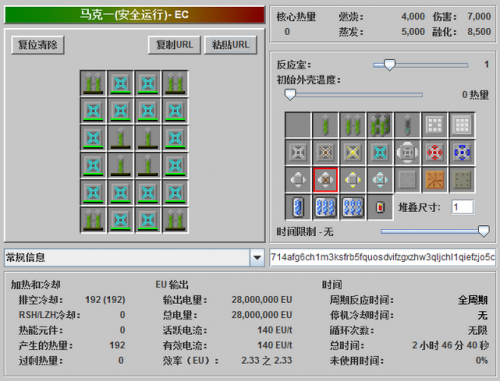Pick the orange heat-capacity reactor plating
Image resolution: width=500 pixels, height=381 pixels.
[x=435, y=180]
